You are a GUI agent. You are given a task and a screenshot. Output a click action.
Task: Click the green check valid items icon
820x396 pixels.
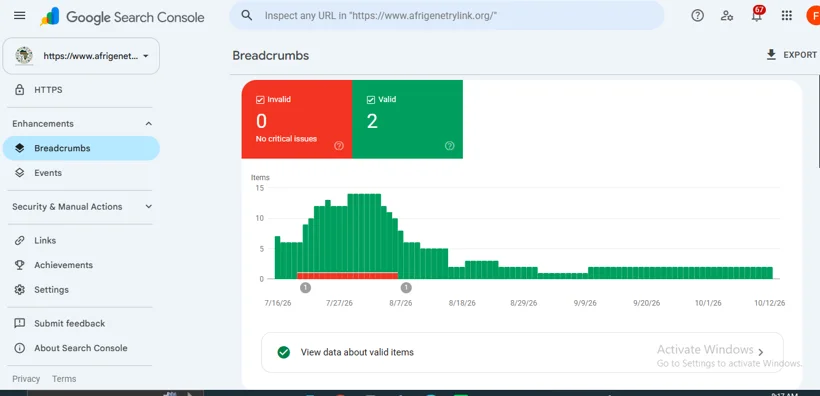tap(283, 353)
